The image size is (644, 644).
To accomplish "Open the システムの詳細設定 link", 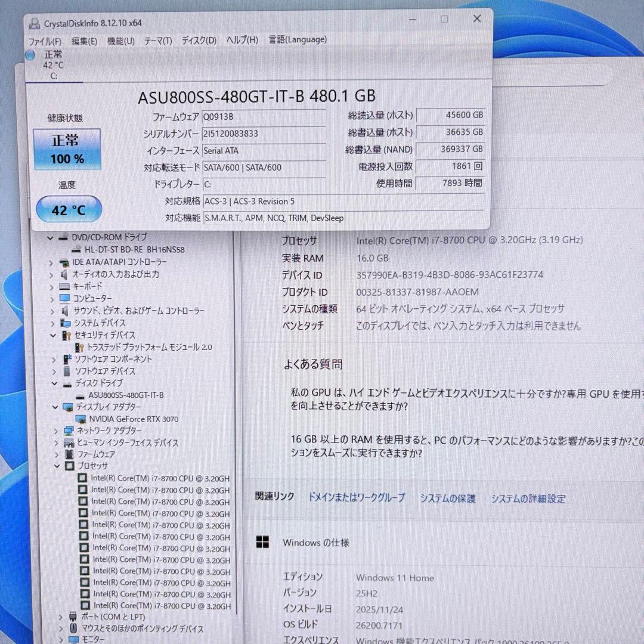I will [527, 499].
